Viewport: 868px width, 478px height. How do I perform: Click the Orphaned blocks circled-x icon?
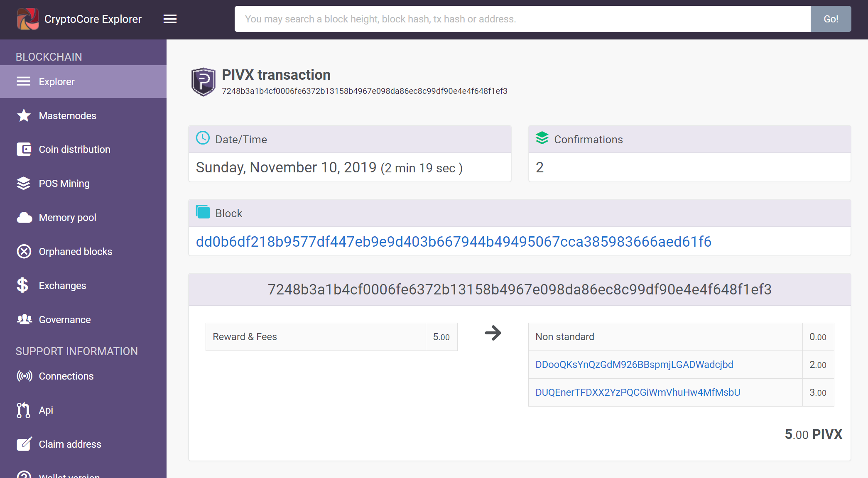pyautogui.click(x=24, y=251)
